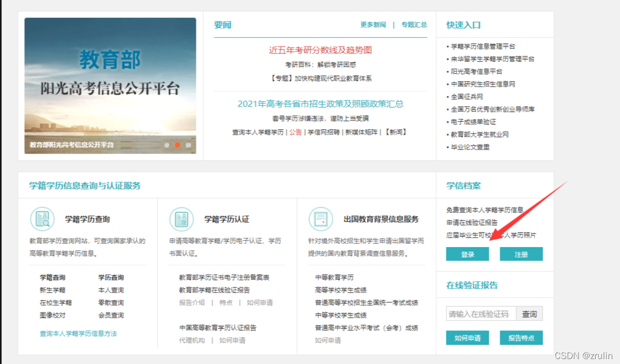
Task: Click 零散查询 link
Action: [x=111, y=303]
